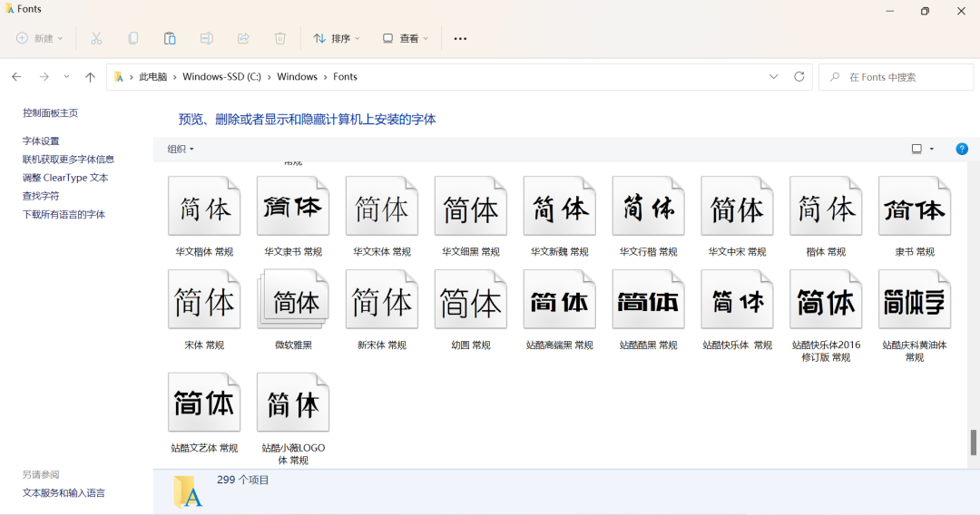Viewport: 980px width, 515px height.
Task: Select the 华文细黑 常规 font icon
Action: 471,207
